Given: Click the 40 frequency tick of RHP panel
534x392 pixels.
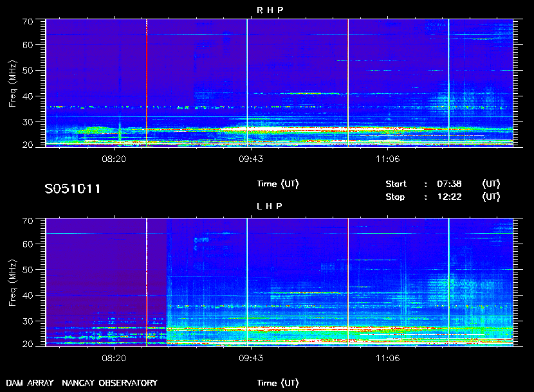Looking at the screenshot, I should (28, 96).
